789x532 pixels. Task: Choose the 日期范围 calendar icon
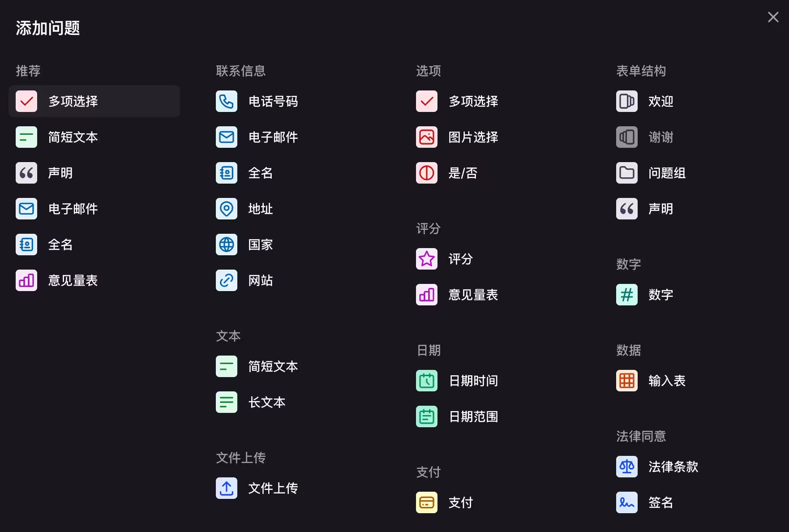pyautogui.click(x=427, y=416)
